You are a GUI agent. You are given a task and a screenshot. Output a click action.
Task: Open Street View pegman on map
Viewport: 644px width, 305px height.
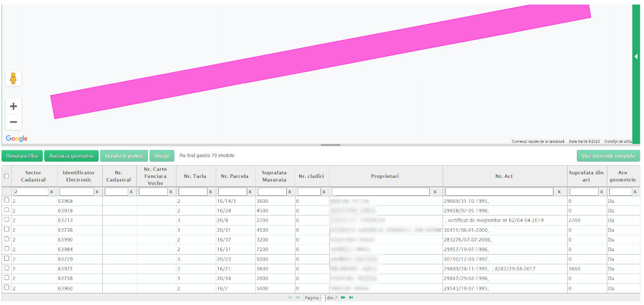[x=13, y=78]
